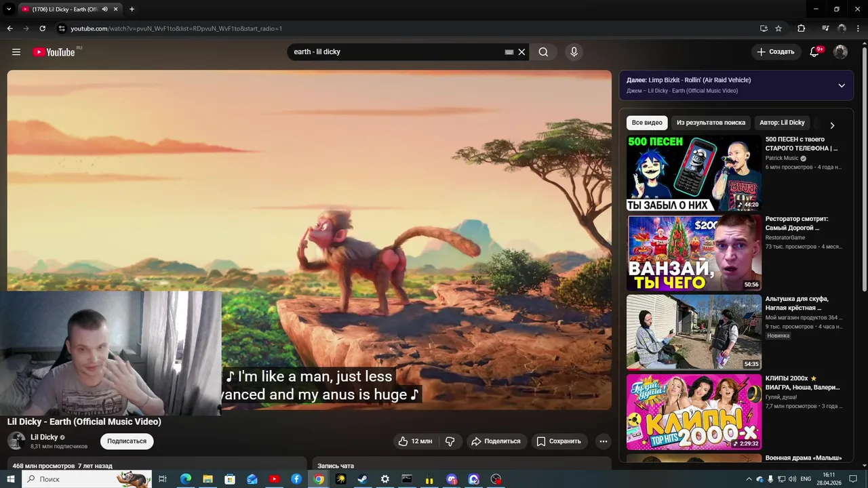Click the 'Подписаться' subscribe button
Image resolution: width=868 pixels, height=488 pixels.
coord(127,441)
